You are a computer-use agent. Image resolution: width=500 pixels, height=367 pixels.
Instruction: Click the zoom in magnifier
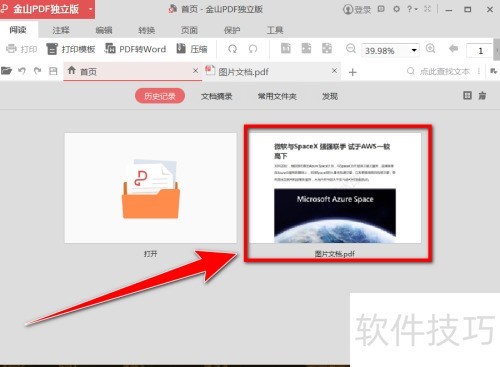pos(430,49)
